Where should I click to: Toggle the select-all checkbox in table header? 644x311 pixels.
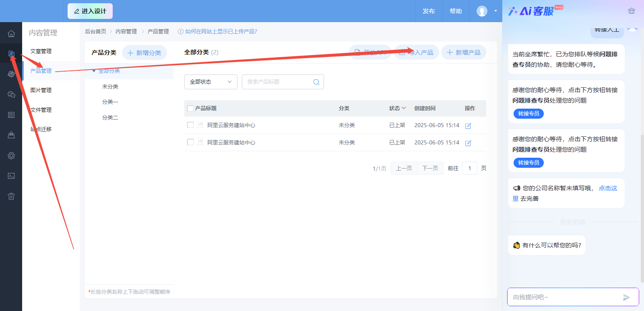tap(191, 109)
